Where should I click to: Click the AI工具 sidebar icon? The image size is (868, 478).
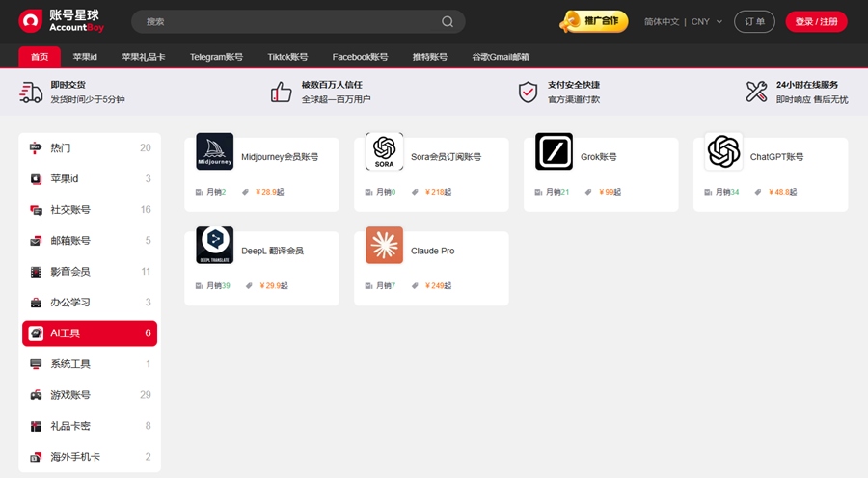(x=36, y=333)
